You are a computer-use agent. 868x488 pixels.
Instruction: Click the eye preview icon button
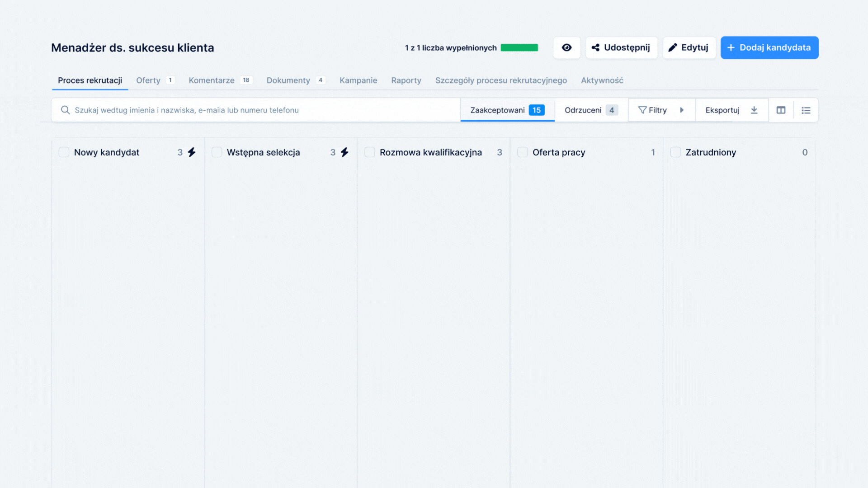(x=566, y=47)
